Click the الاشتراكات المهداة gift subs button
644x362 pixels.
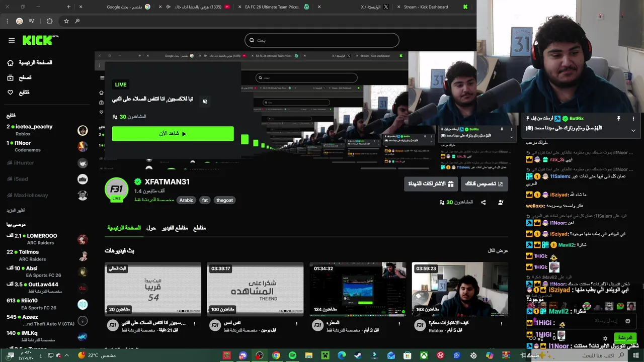pos(431,184)
